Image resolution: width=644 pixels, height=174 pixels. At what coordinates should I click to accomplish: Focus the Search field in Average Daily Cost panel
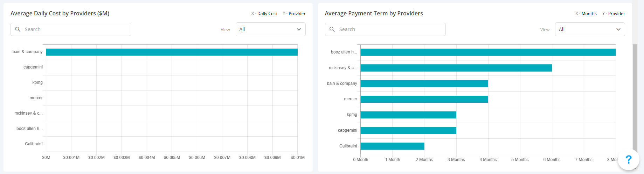tap(71, 29)
